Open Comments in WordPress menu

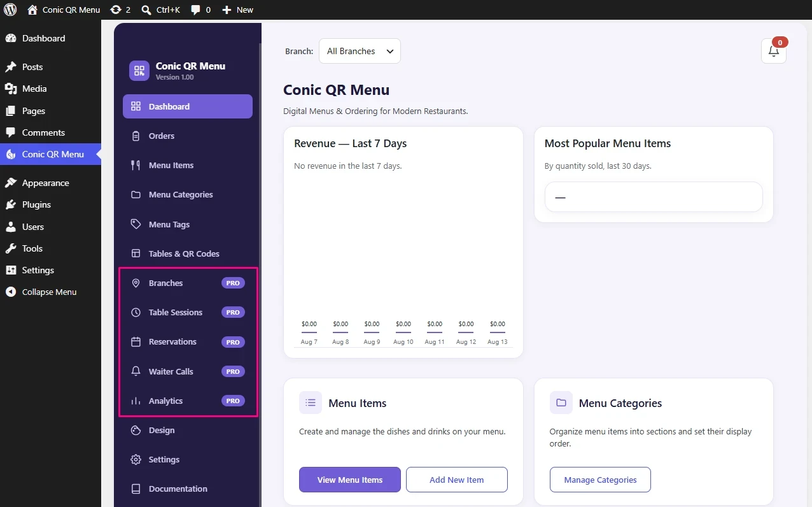pos(51,132)
